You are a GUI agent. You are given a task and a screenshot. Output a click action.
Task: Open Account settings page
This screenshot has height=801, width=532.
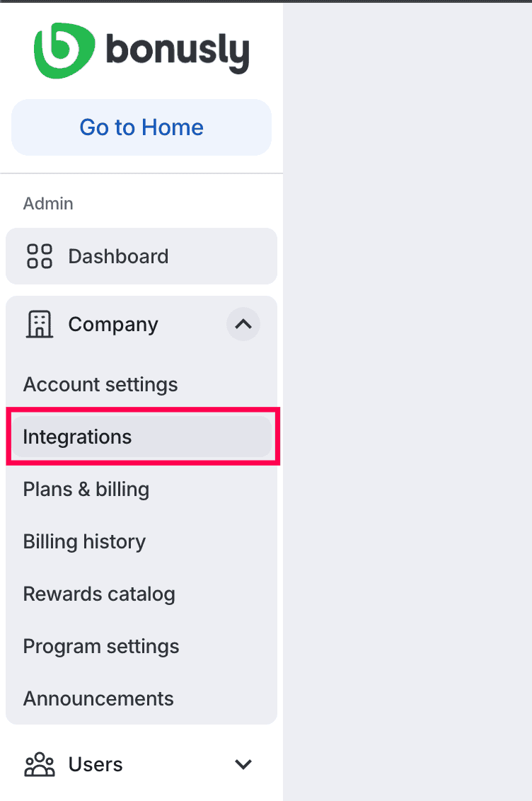point(100,385)
